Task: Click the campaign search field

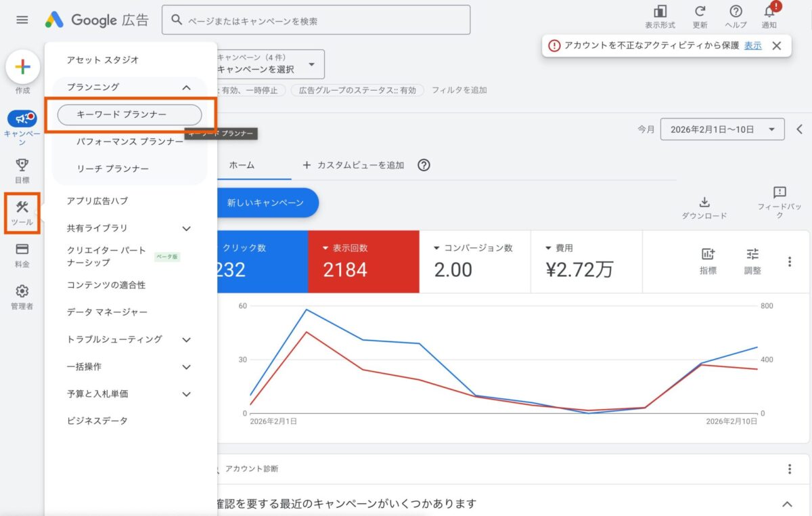Action: (316, 20)
